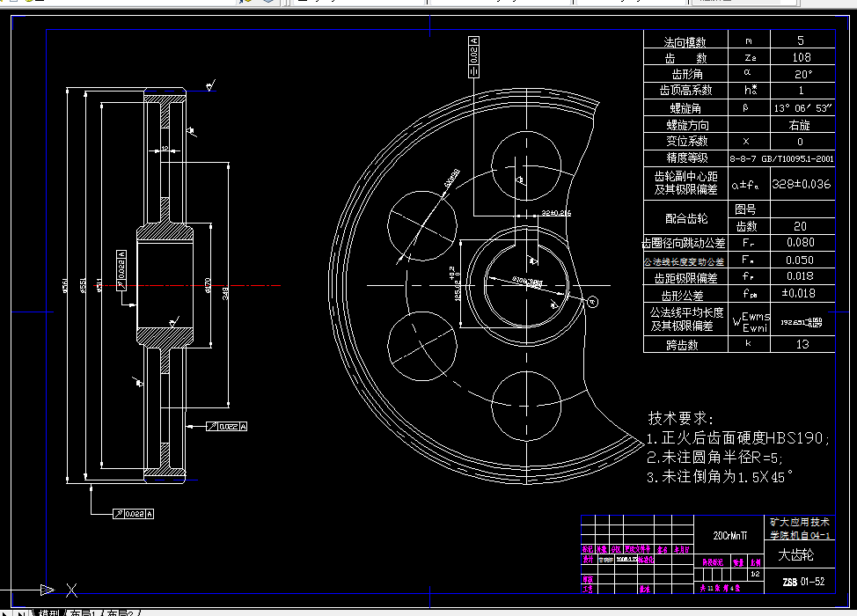The width and height of the screenshot is (857, 616).
Task: Select the 矿大应用技术学院 school name text
Action: tap(800, 529)
